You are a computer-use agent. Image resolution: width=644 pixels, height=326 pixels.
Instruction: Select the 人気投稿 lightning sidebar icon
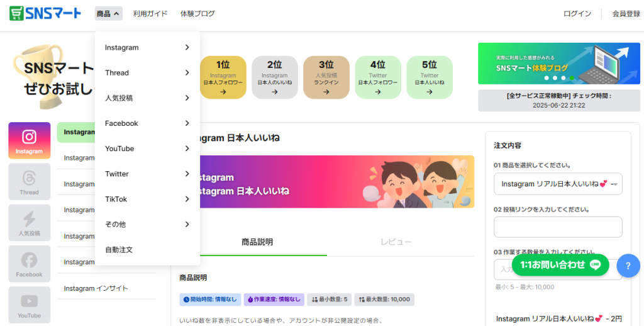click(x=29, y=223)
